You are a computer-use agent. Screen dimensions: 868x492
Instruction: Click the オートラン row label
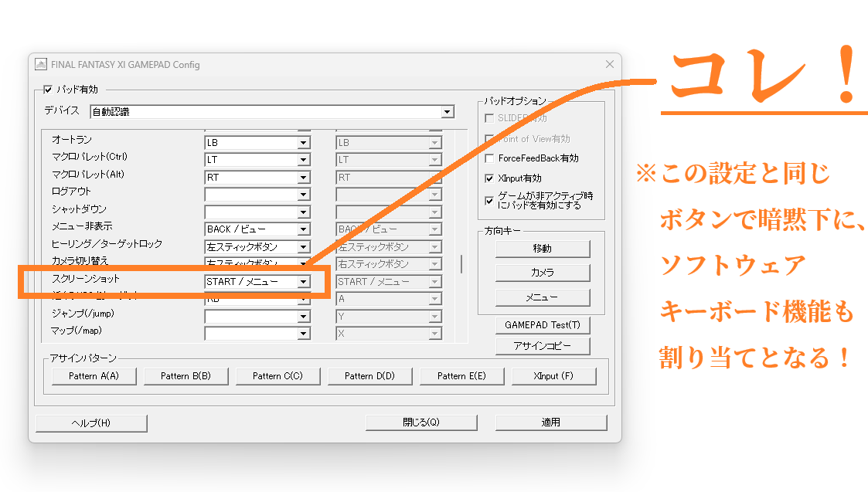coord(72,140)
